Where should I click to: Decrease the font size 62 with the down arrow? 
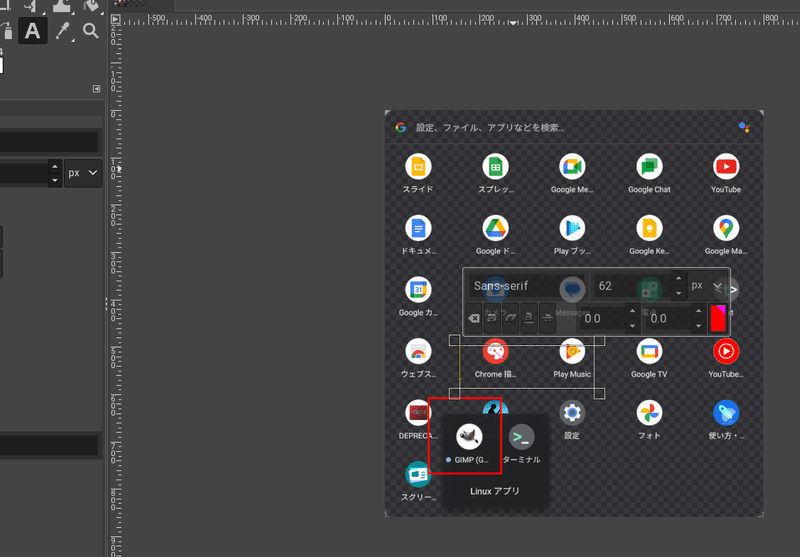[679, 293]
